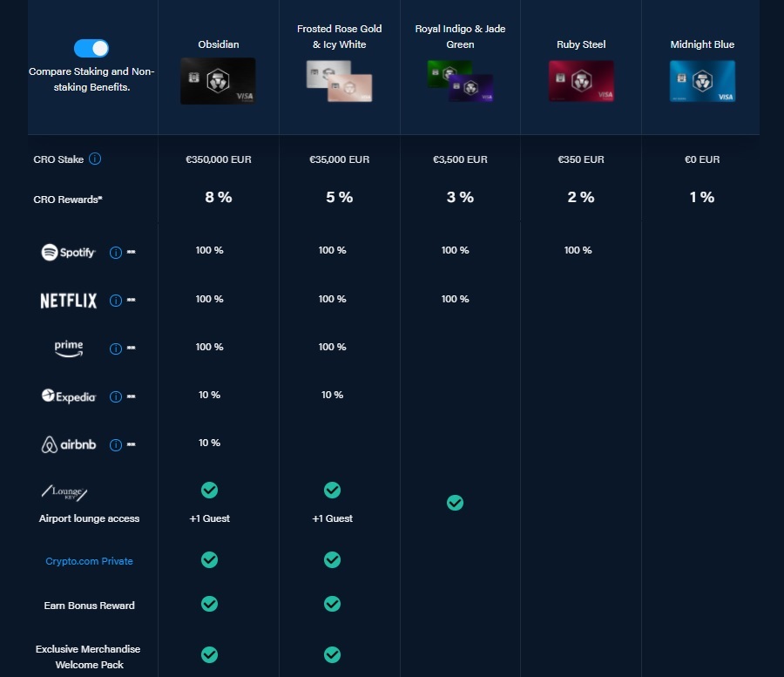Viewport: 784px width, 677px height.
Task: Click the €35,000 EUR stake value
Action: point(339,159)
